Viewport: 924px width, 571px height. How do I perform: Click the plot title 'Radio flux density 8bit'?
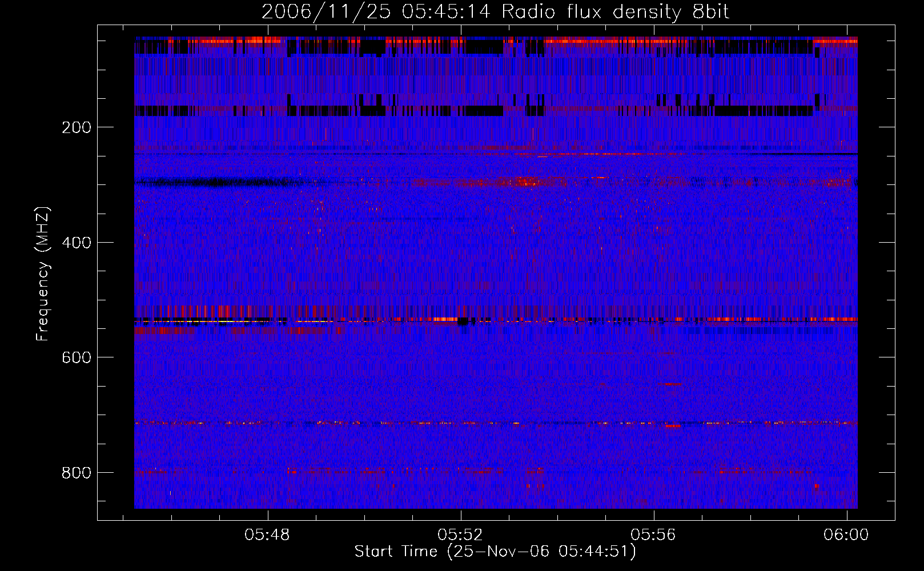coord(615,12)
